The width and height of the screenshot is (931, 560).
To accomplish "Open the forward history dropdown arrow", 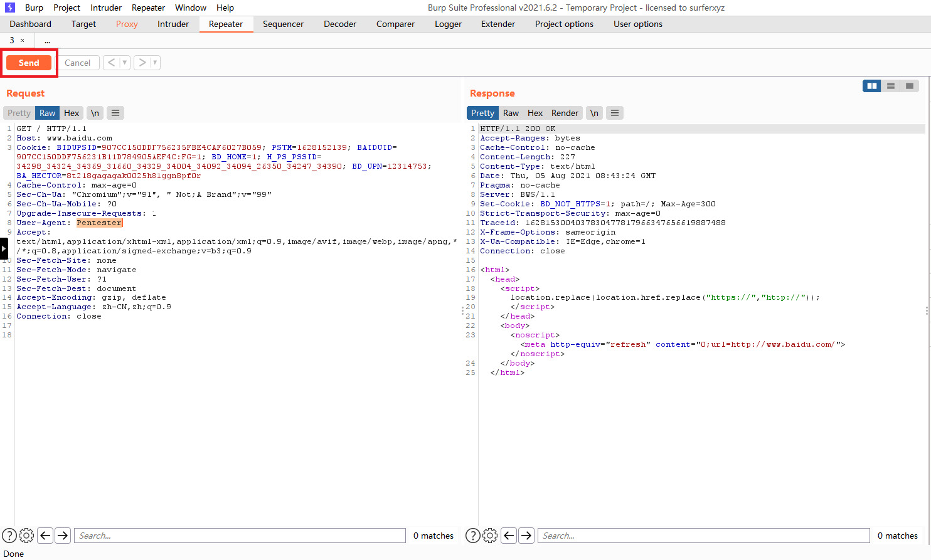I will [155, 63].
